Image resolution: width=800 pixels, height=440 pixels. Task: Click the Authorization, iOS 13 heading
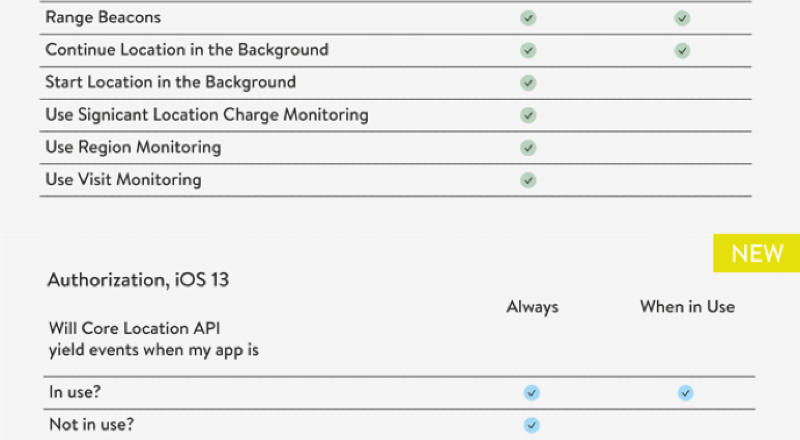pyautogui.click(x=138, y=280)
